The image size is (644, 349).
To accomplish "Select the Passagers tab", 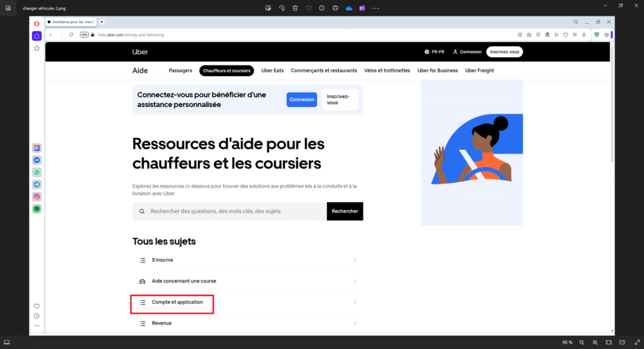I will (x=180, y=70).
